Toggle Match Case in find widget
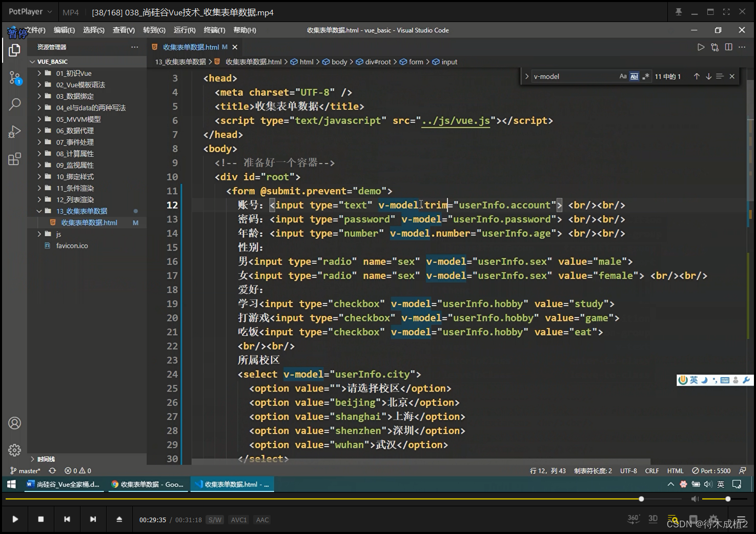The image size is (756, 534). pos(623,76)
